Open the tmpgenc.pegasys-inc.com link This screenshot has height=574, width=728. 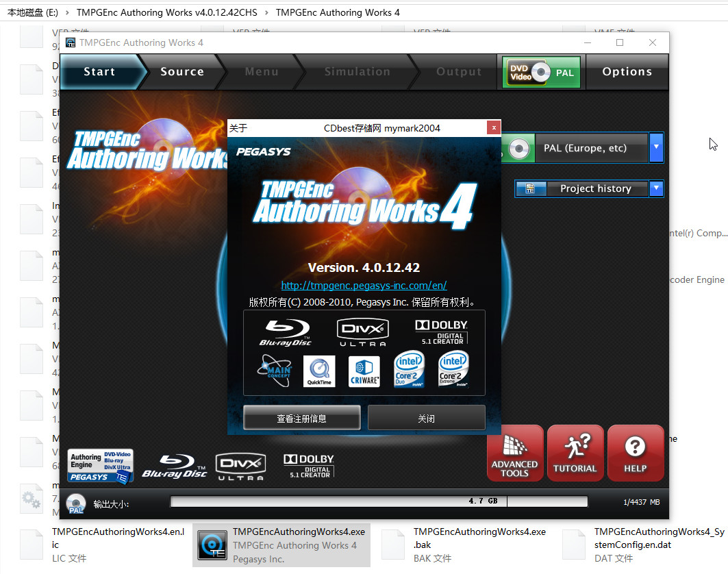pos(364,285)
